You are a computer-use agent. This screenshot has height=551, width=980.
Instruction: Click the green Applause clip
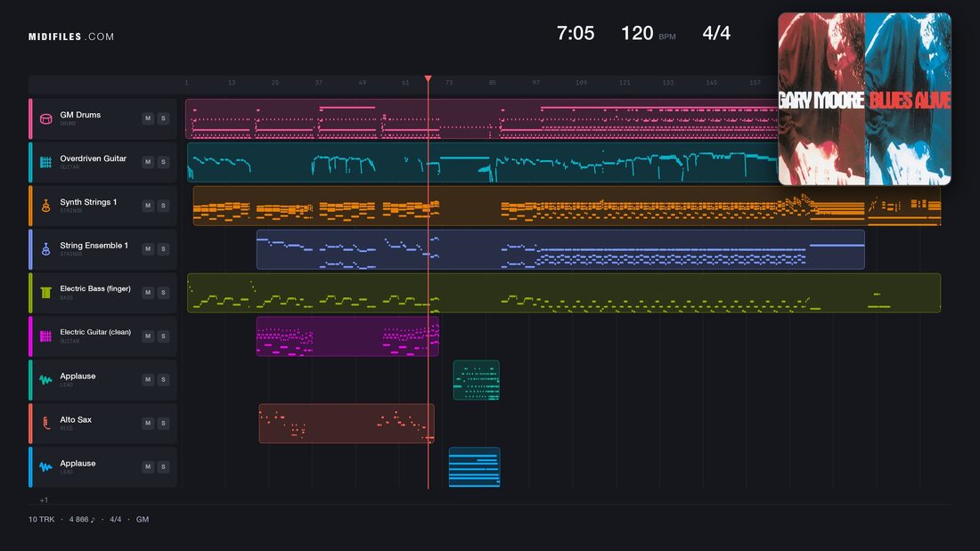tap(477, 380)
